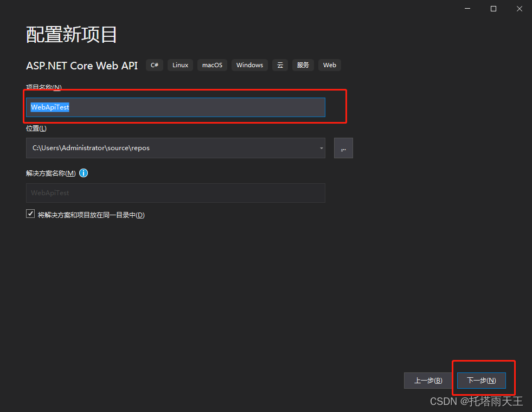Viewport: 532px width, 412px height.
Task: Close the configure project window
Action: coord(520,9)
